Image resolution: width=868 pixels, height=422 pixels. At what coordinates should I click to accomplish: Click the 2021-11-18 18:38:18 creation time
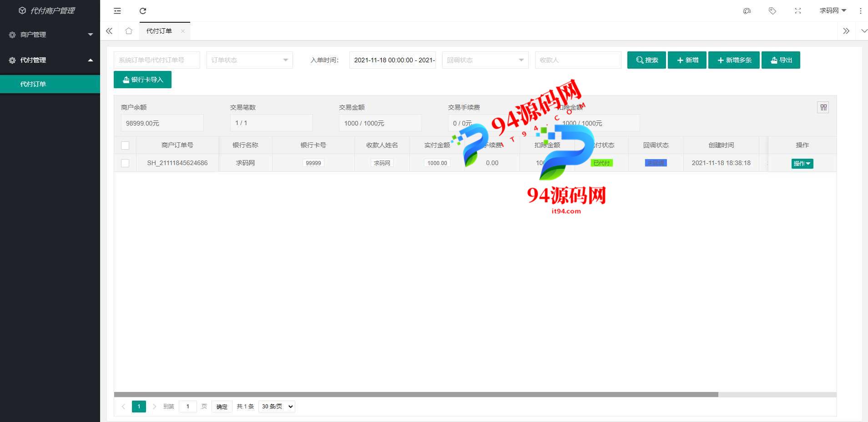(x=721, y=163)
